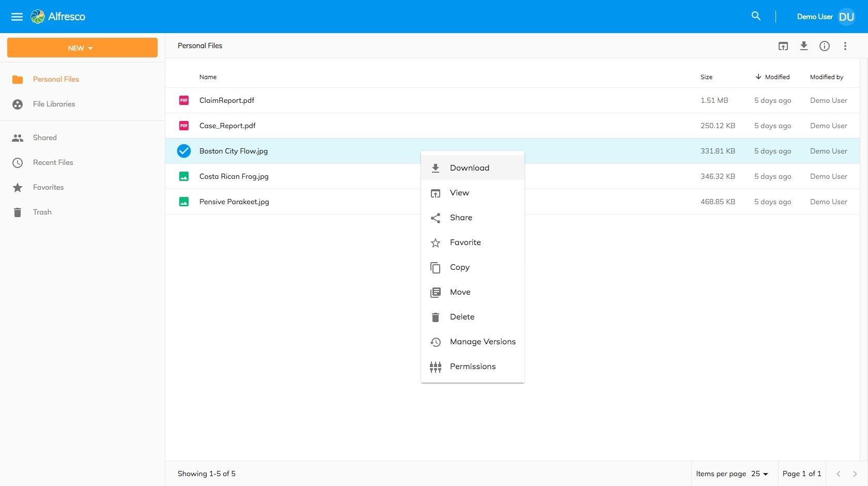Viewport: 868px width, 486px height.
Task: Click the Delete trash icon in menu
Action: click(x=436, y=317)
